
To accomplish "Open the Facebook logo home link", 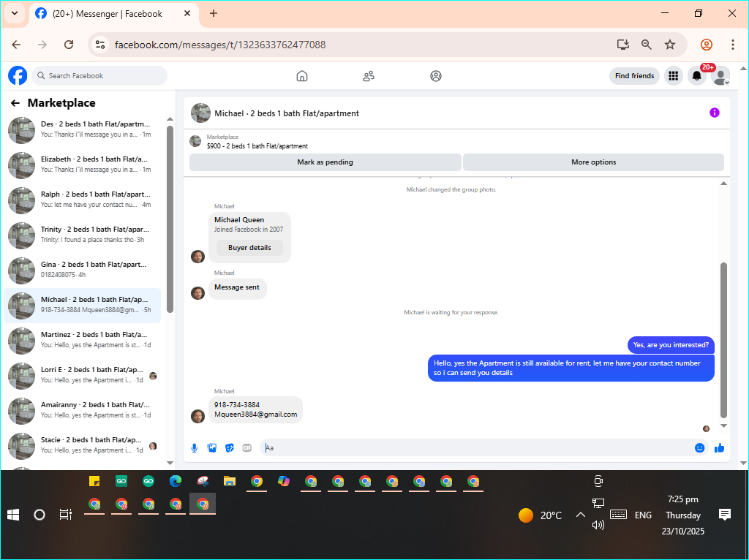I will tap(18, 75).
